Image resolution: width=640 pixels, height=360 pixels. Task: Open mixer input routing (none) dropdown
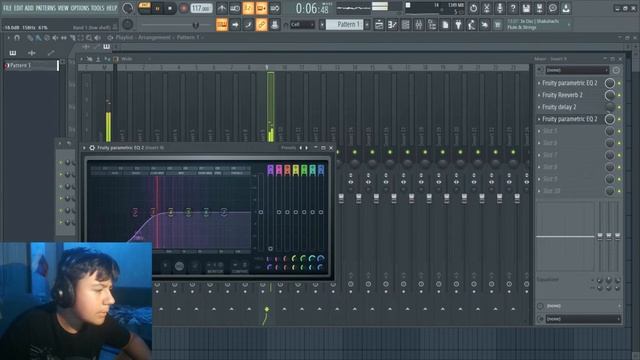[577, 70]
